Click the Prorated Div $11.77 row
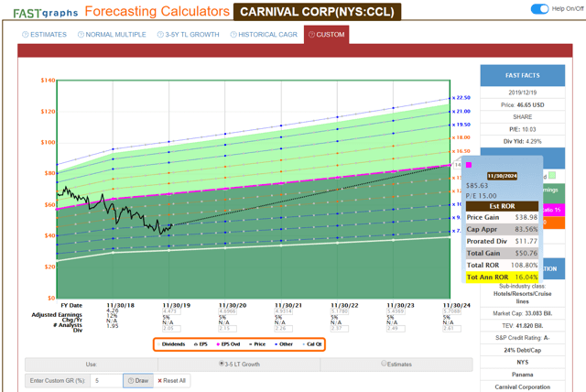The width and height of the screenshot is (586, 392). [503, 241]
